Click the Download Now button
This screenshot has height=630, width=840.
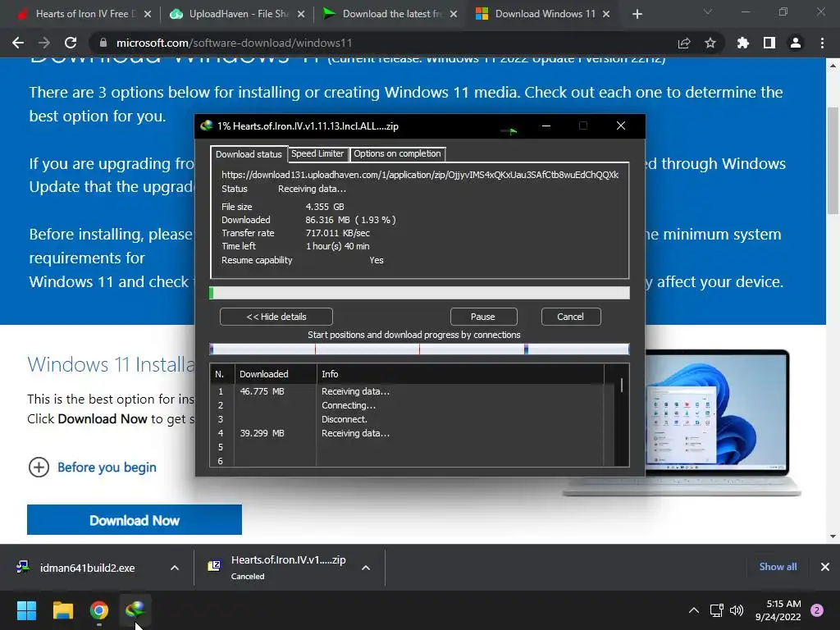coord(135,519)
